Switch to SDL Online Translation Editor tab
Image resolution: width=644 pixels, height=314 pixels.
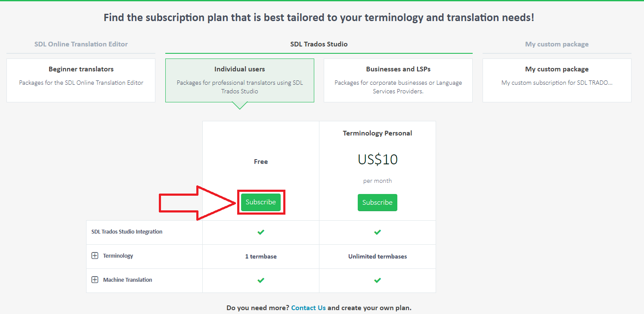81,44
